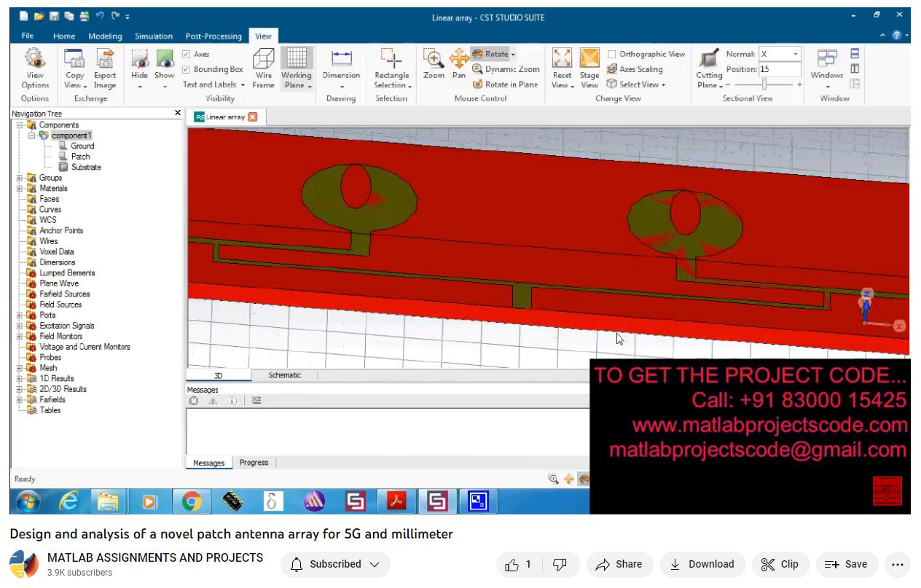Switch to the Home ribbon tab

pos(64,36)
